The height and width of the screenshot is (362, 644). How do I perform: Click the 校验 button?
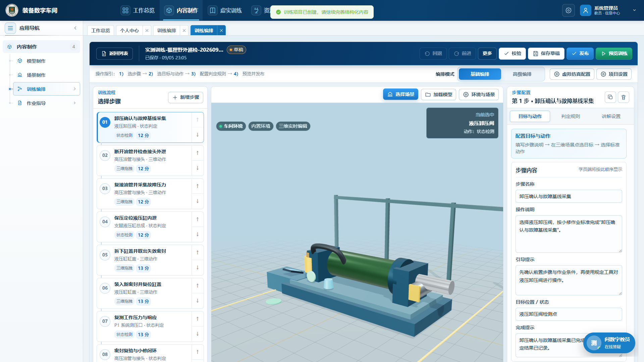pos(512,54)
